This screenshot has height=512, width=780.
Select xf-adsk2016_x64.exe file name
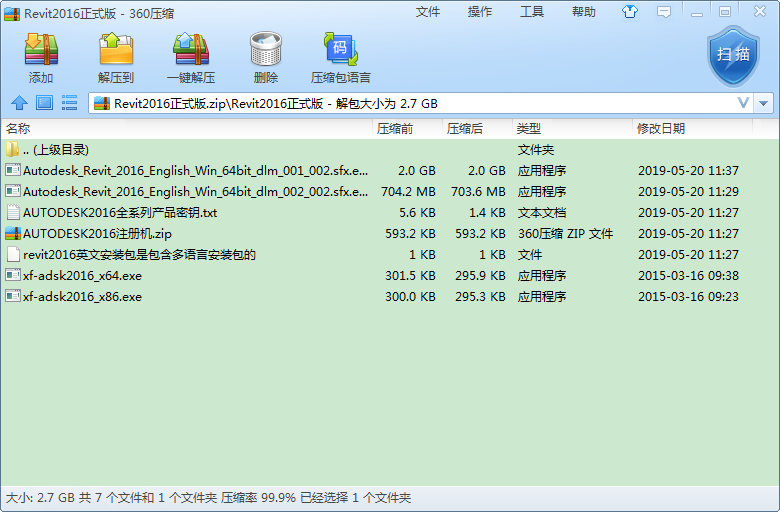pyautogui.click(x=82, y=276)
